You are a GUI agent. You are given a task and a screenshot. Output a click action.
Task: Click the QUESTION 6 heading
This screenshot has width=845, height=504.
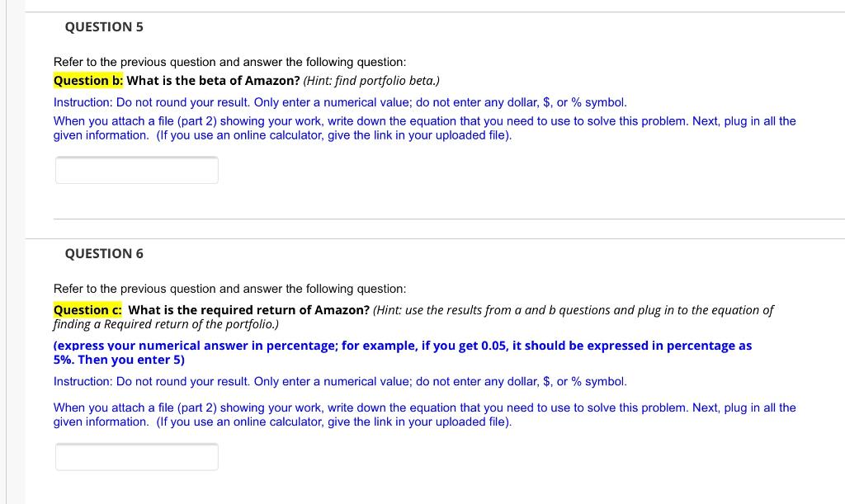[104, 254]
